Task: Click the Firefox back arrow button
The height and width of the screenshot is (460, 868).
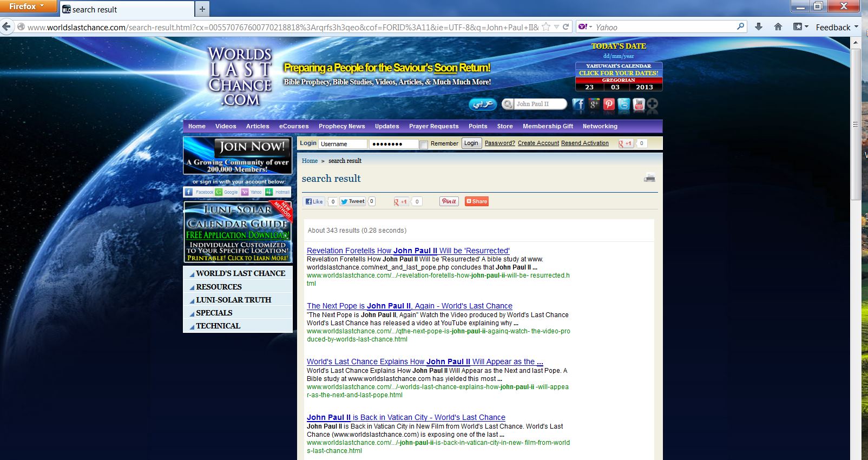Action: tap(6, 27)
